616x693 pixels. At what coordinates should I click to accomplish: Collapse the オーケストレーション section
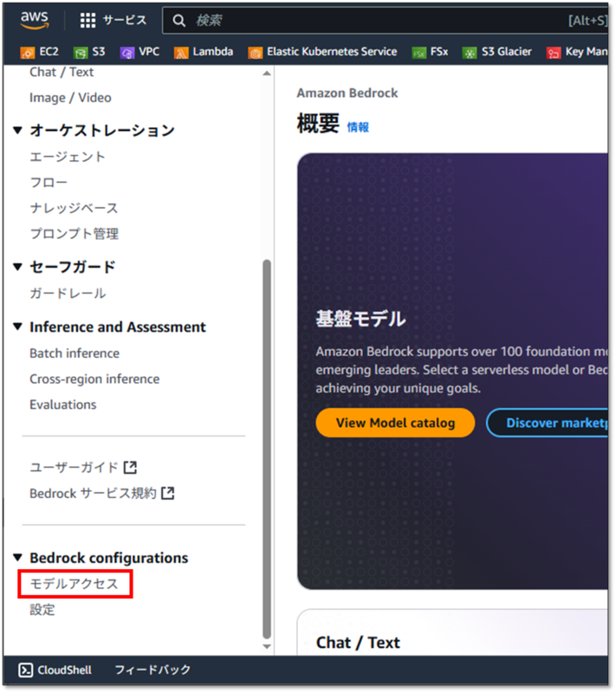17,131
